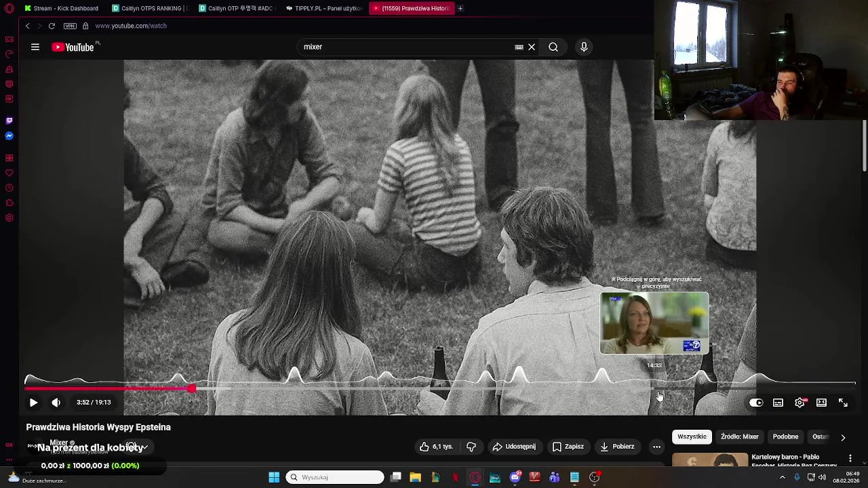Viewport: 868px width, 488px height.
Task: Click the 14:33 seek preview thumbnail
Action: (654, 323)
